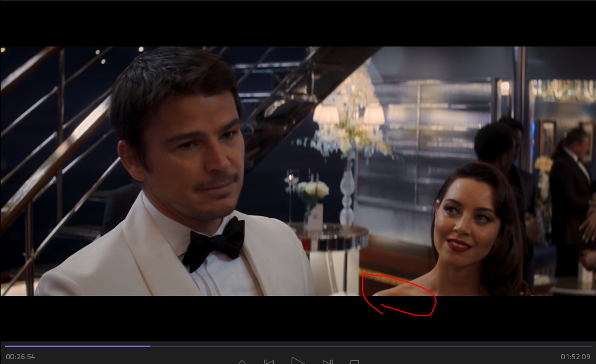The width and height of the screenshot is (596, 364).
Task: Click the man's black bow tie
Action: [x=214, y=242]
